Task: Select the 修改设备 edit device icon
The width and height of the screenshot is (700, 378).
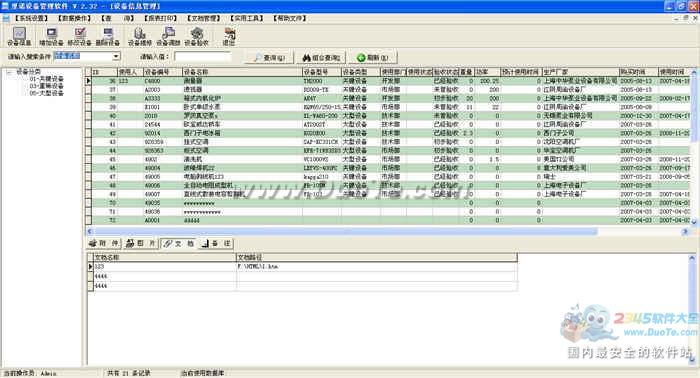Action: (79, 36)
